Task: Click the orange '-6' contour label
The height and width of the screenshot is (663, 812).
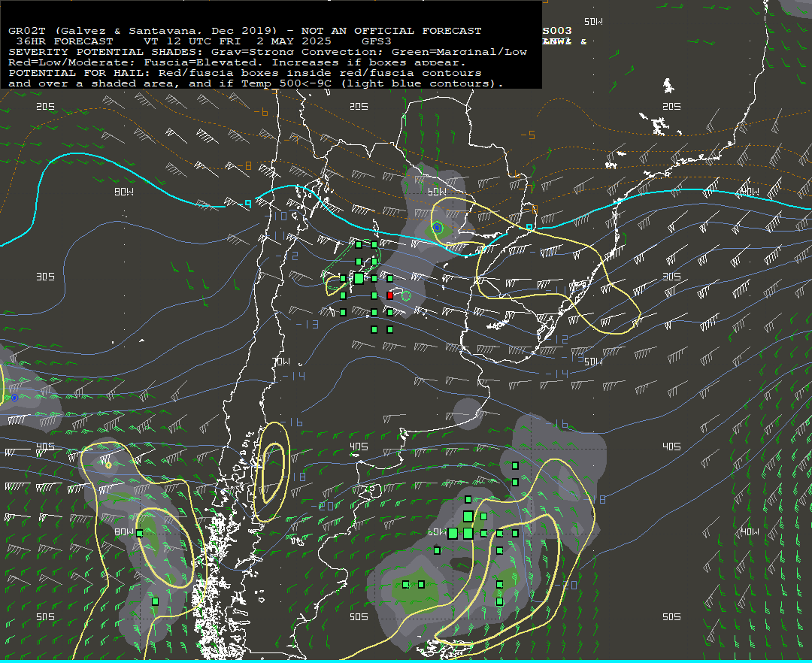Action: pyautogui.click(x=262, y=112)
